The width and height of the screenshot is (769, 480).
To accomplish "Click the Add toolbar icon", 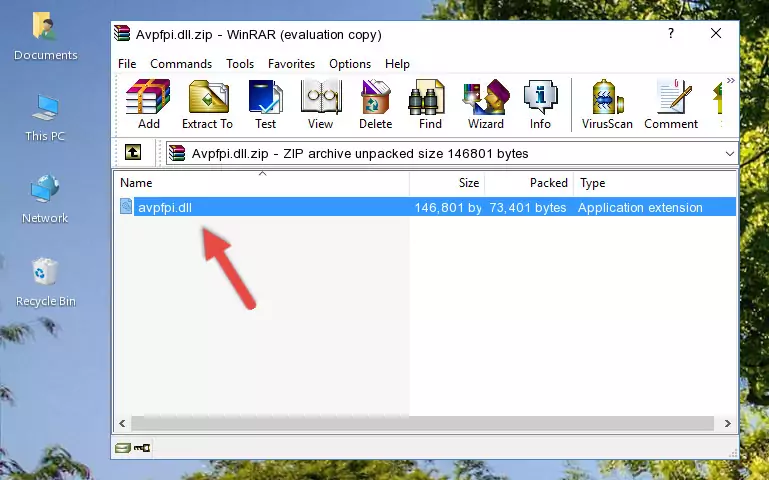I will pos(148,104).
